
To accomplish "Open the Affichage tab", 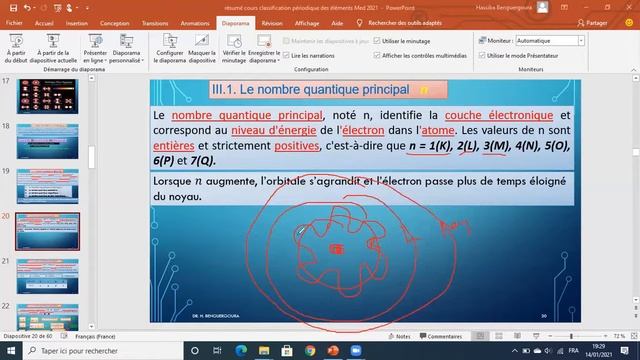I will 307,23.
